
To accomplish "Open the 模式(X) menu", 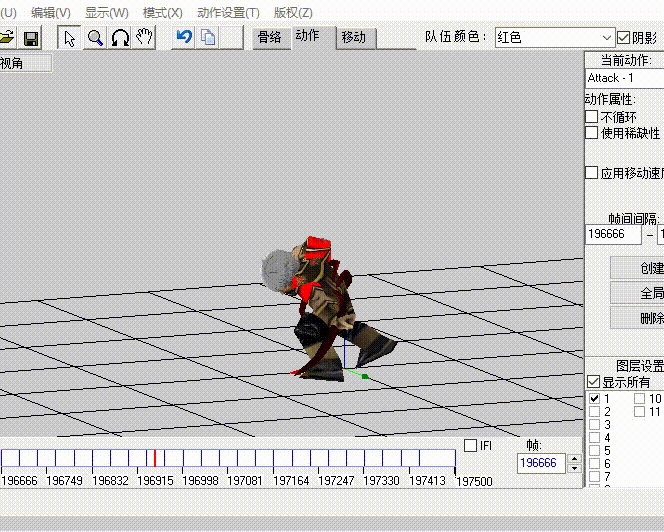I will [x=163, y=13].
